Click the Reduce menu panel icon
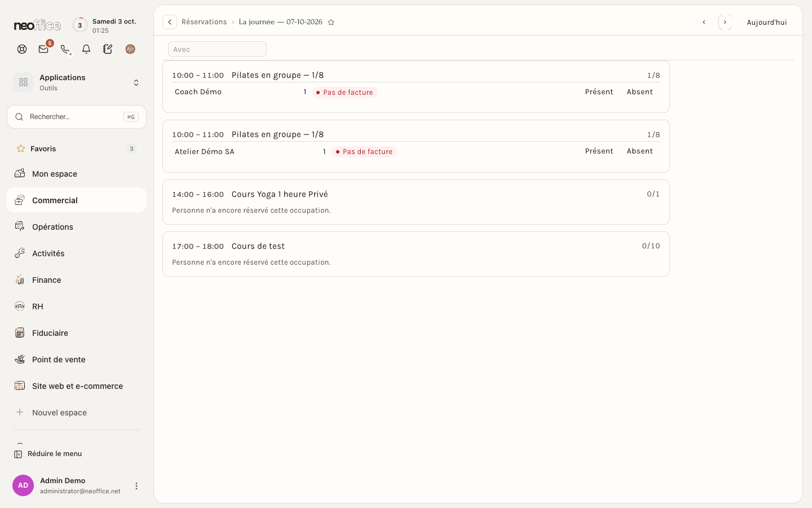The image size is (812, 508). pos(18,454)
